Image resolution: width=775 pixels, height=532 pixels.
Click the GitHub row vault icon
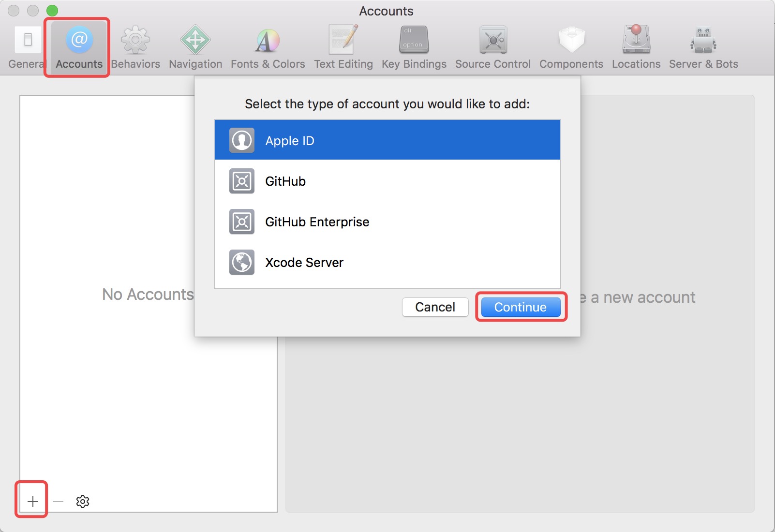coord(242,181)
